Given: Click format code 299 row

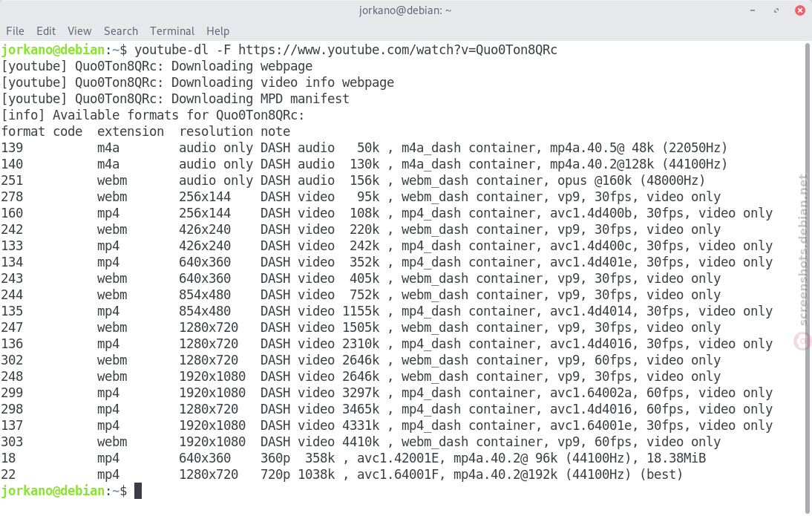Looking at the screenshot, I should point(387,393).
